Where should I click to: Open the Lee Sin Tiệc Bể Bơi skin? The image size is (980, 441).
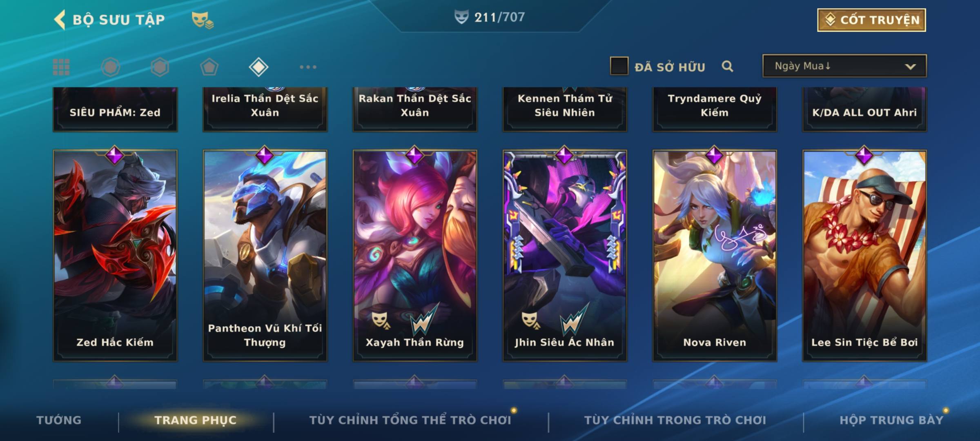[864, 255]
